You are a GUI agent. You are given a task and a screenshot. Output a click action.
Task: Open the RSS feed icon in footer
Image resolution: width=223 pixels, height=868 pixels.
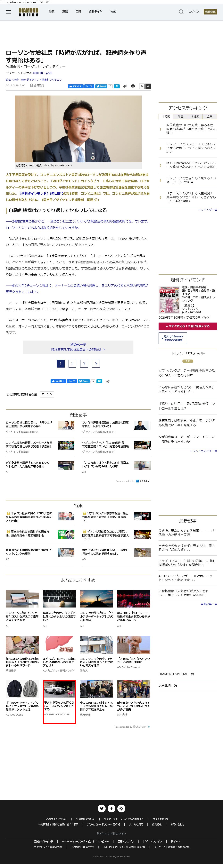point(121,808)
